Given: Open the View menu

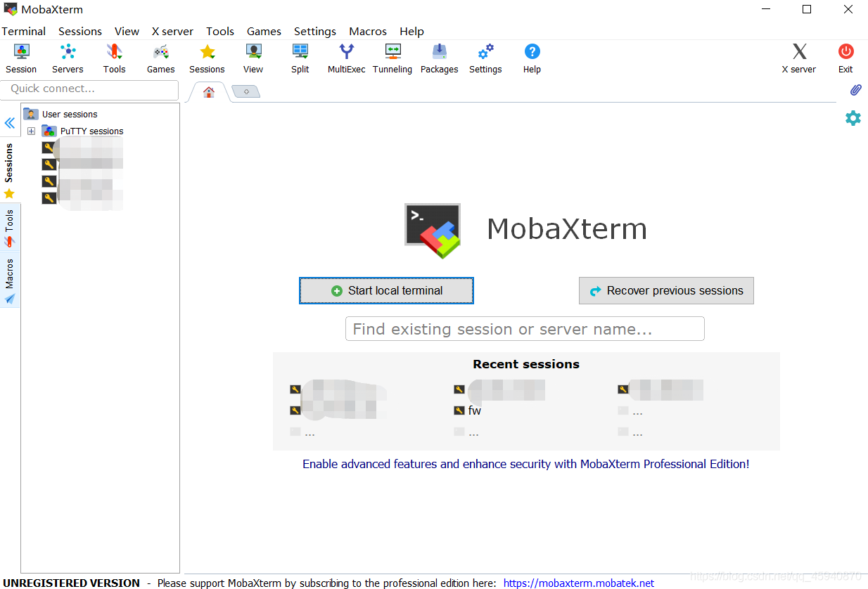Looking at the screenshot, I should pos(127,31).
